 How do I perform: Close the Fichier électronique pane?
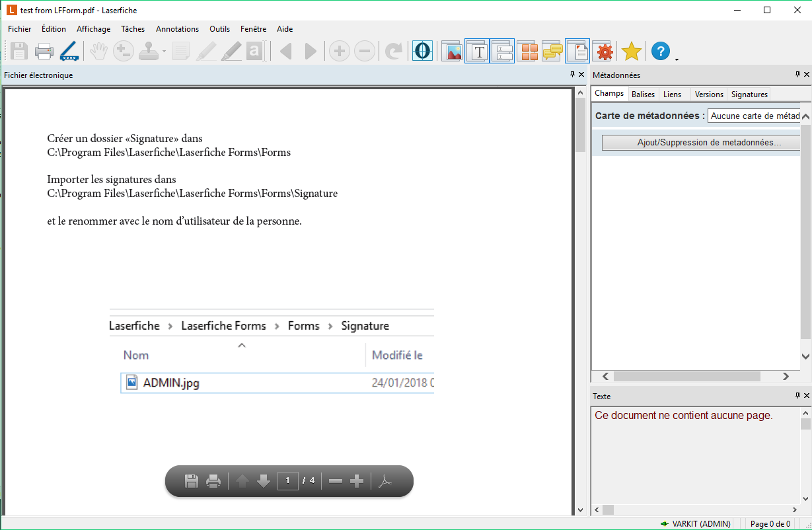(x=581, y=75)
